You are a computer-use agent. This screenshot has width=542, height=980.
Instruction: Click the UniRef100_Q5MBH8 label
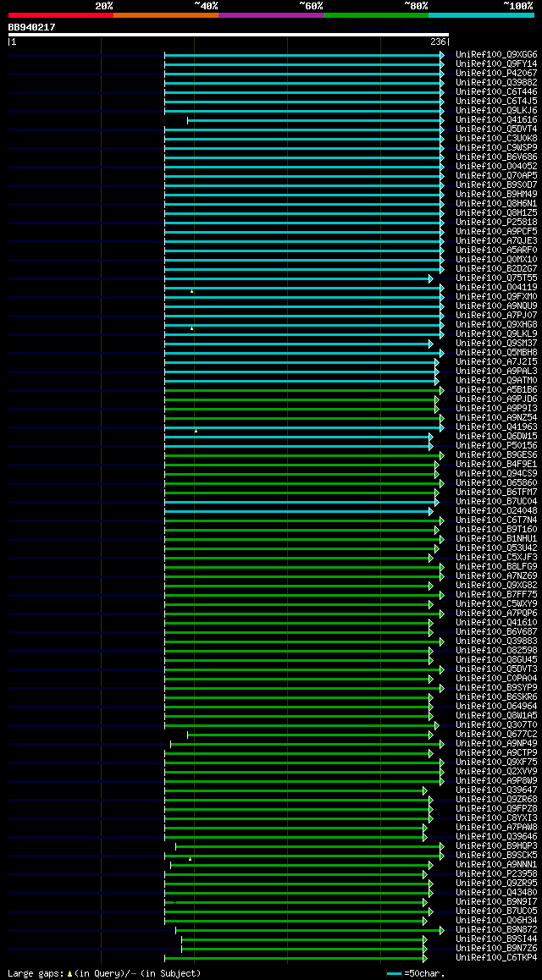496,353
